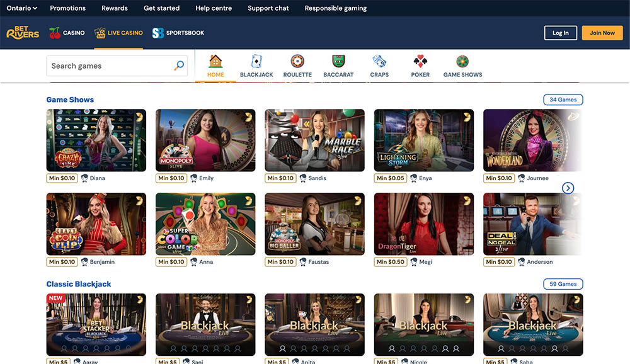Click dealer icon next to Faustas
Image resolution: width=630 pixels, height=364 pixels.
point(303,262)
